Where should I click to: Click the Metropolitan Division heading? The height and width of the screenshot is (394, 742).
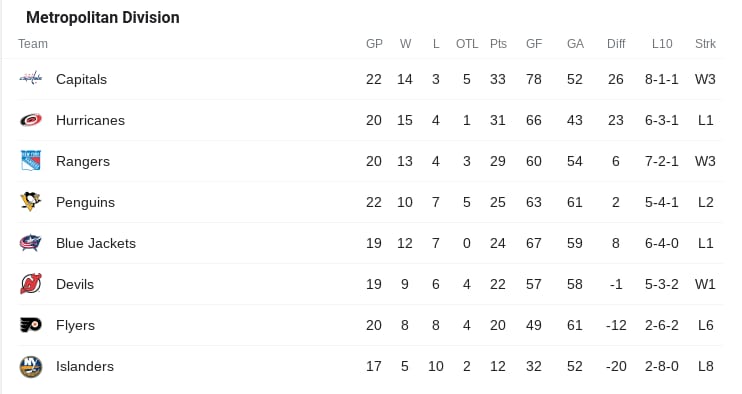pos(103,18)
